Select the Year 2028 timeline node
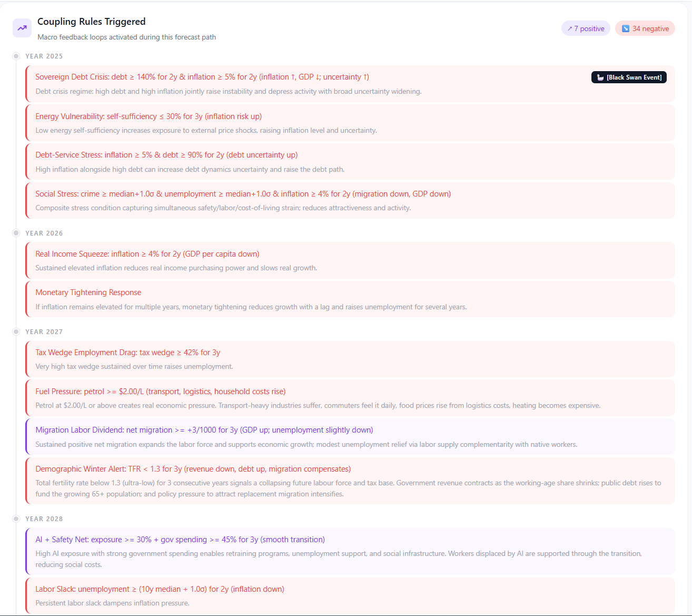 tap(16, 519)
